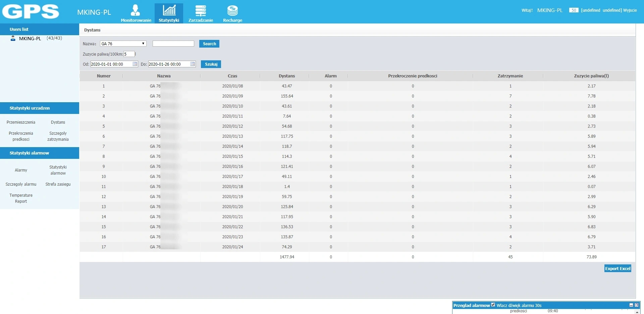Minimize the Przeglad alarmow panel
This screenshot has width=644, height=314.
(x=631, y=305)
